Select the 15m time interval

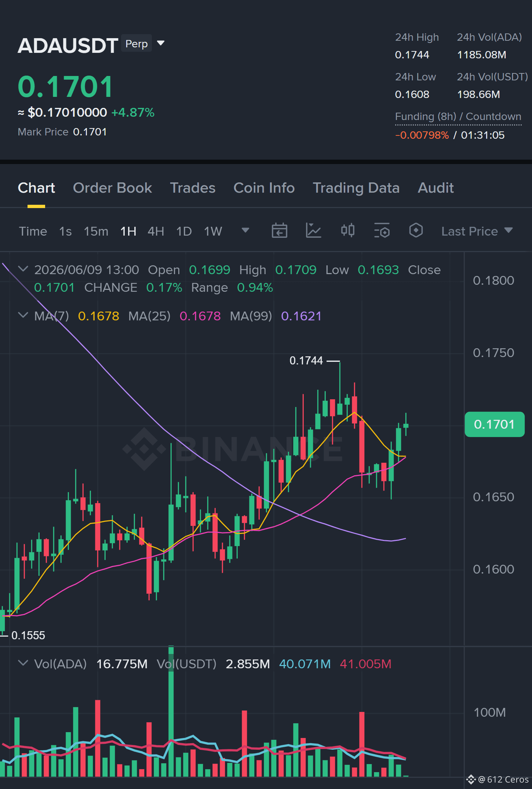96,231
